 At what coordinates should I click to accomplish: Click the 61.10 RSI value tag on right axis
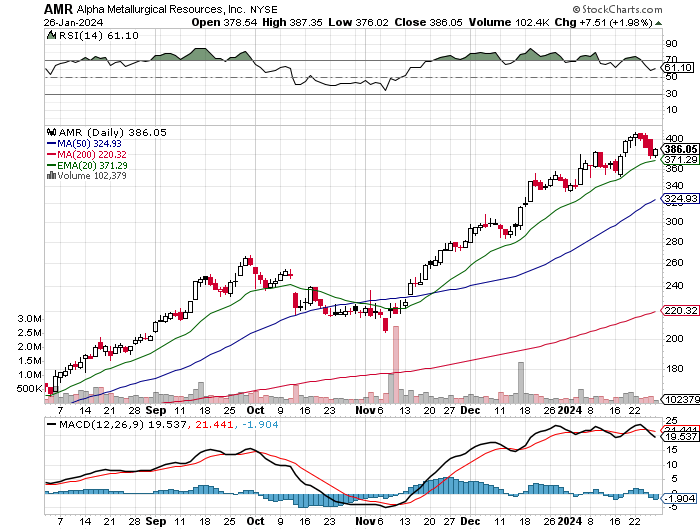(x=679, y=67)
